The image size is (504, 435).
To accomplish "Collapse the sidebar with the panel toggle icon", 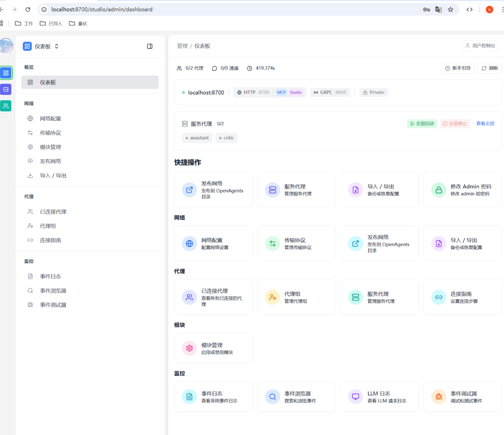I will coord(149,46).
